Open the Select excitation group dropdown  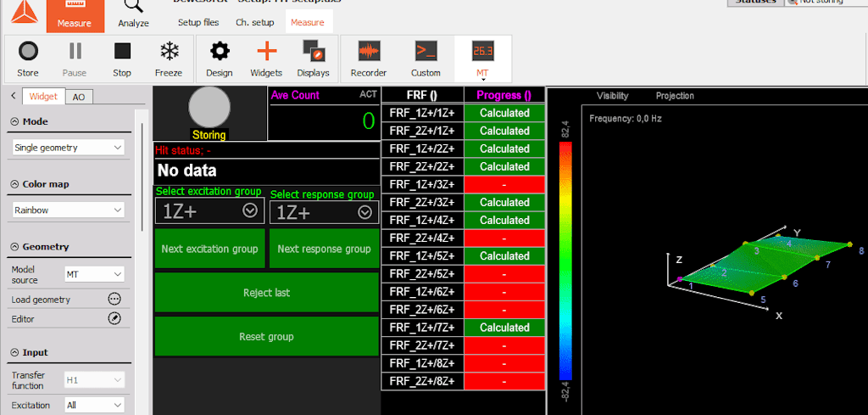[x=210, y=211]
